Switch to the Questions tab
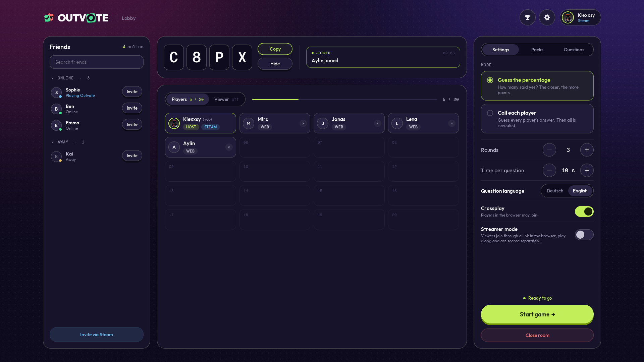Screen dimensions: 644x362 574,50
